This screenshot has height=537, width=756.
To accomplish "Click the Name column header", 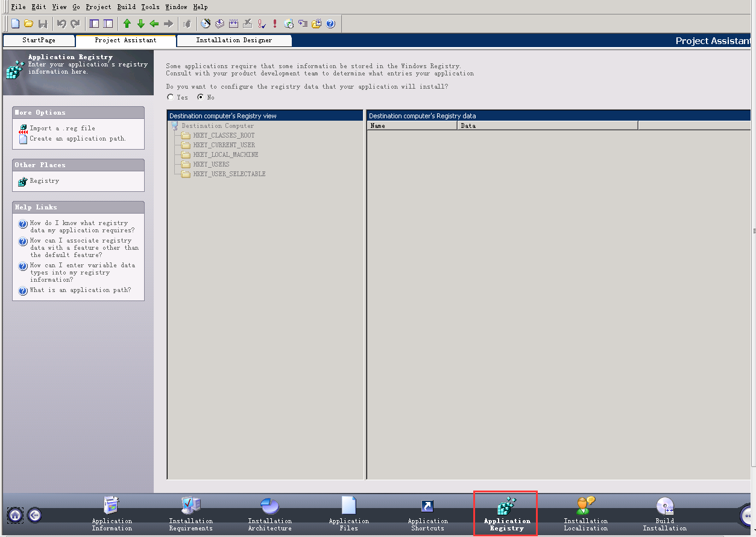I will click(412, 126).
